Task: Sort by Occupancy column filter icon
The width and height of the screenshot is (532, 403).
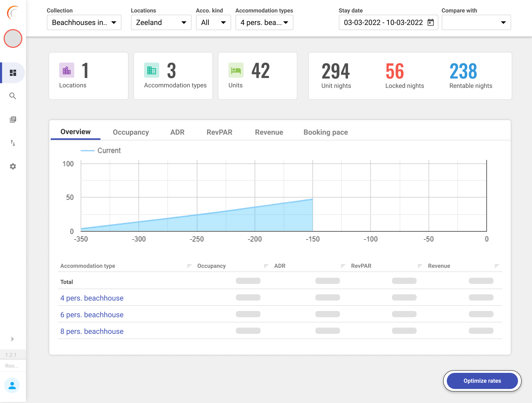Action: coord(266,266)
